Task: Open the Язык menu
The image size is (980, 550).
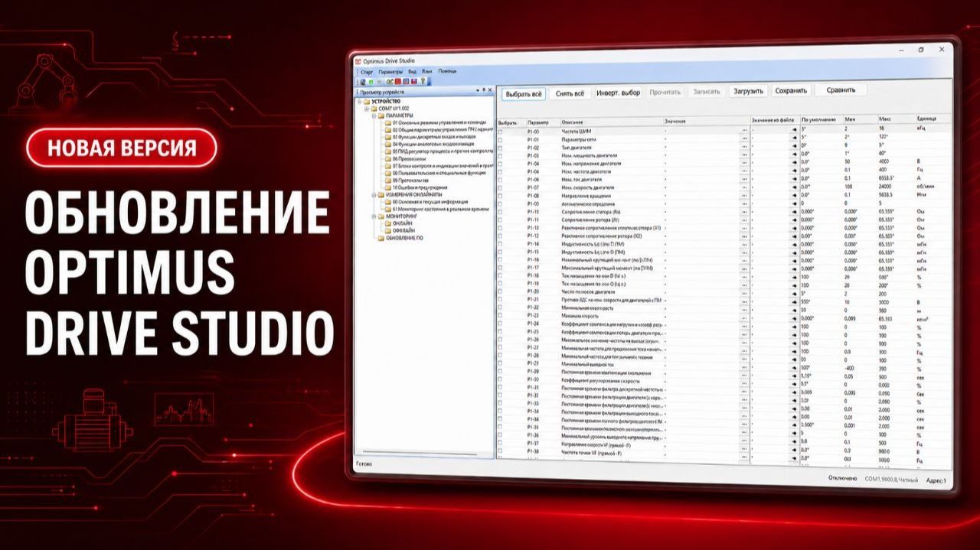Action: (426, 71)
